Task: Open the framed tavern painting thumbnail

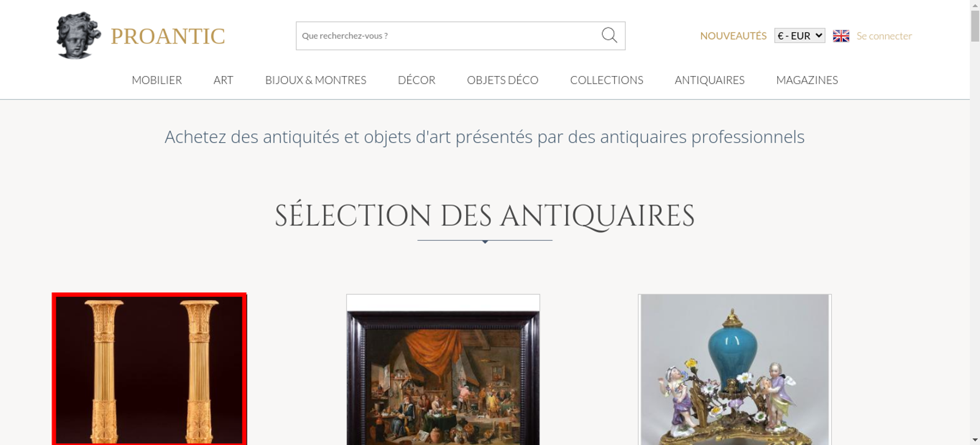Action: [443, 370]
